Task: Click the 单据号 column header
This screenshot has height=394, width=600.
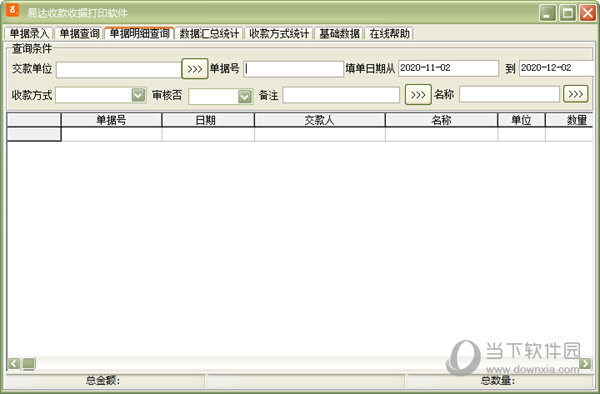Action: pos(111,120)
